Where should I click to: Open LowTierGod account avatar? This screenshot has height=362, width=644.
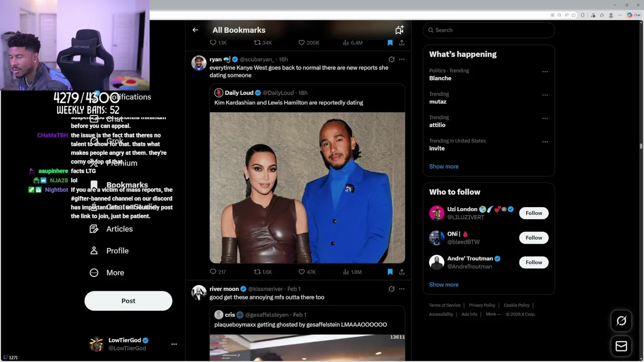[x=96, y=344]
